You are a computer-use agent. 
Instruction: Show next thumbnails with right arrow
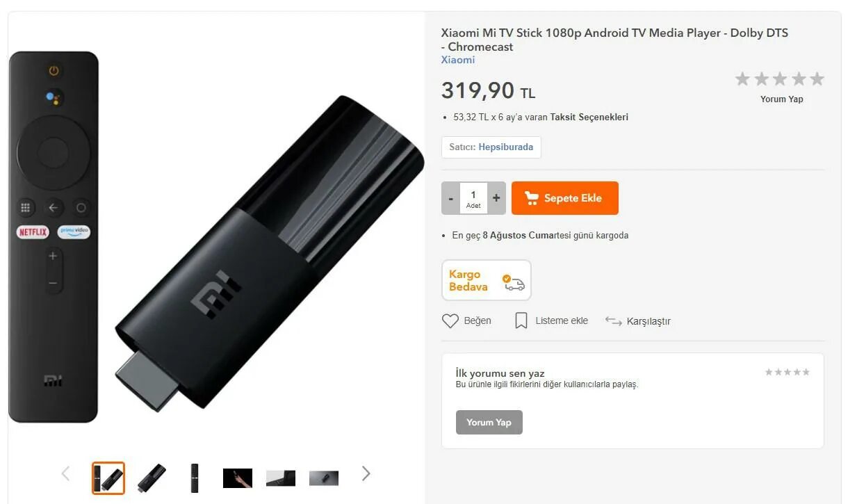pyautogui.click(x=366, y=474)
